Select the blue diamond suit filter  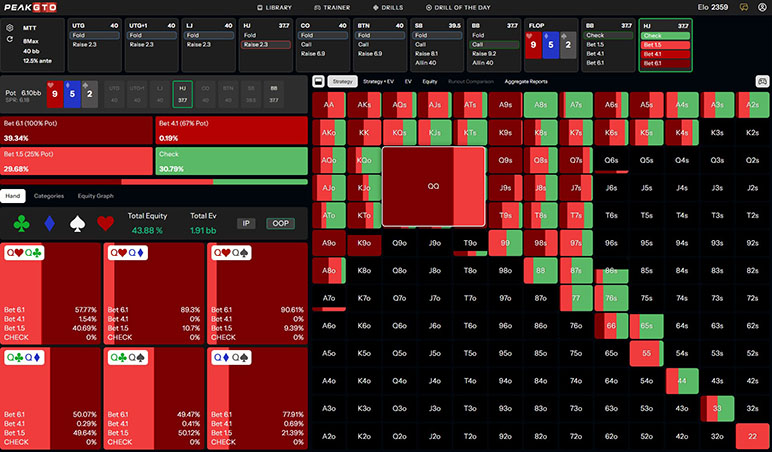point(48,222)
